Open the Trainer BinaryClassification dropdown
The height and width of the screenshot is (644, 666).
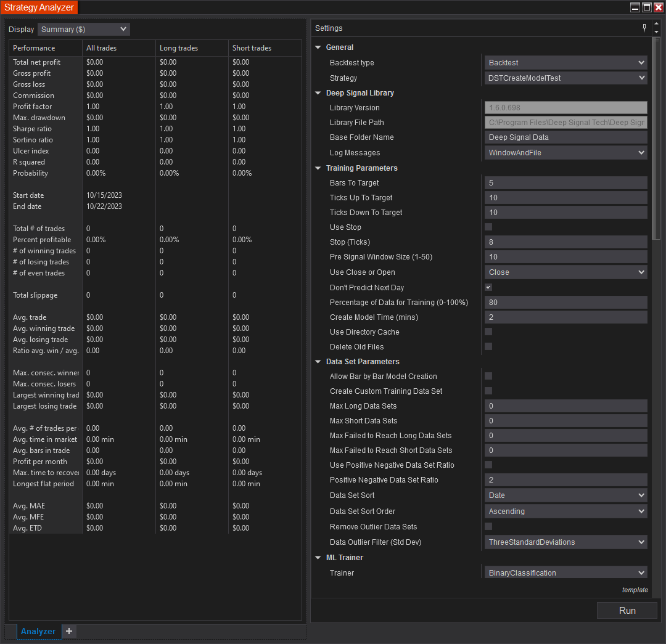click(x=565, y=573)
